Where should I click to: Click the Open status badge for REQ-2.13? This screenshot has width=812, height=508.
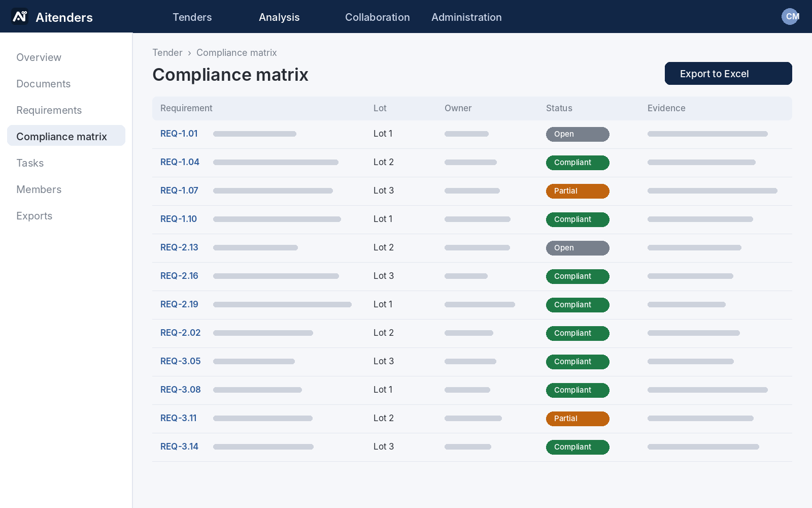tap(578, 248)
